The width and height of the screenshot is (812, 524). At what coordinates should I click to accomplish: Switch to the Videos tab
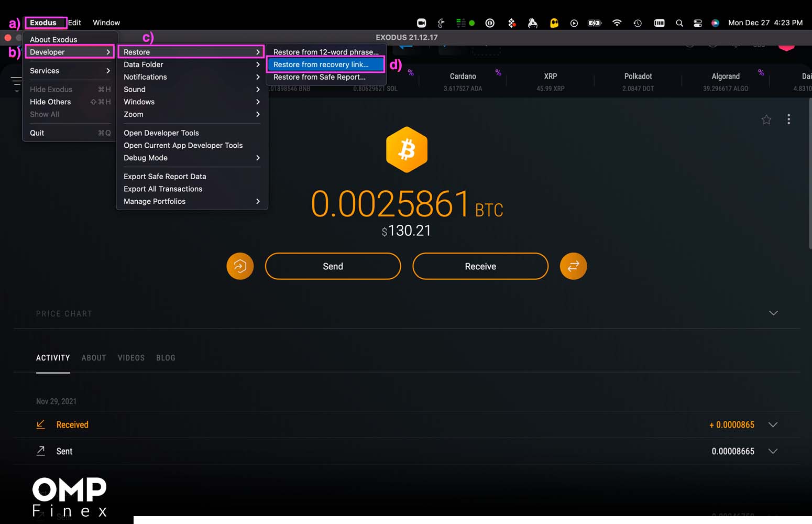coord(131,358)
